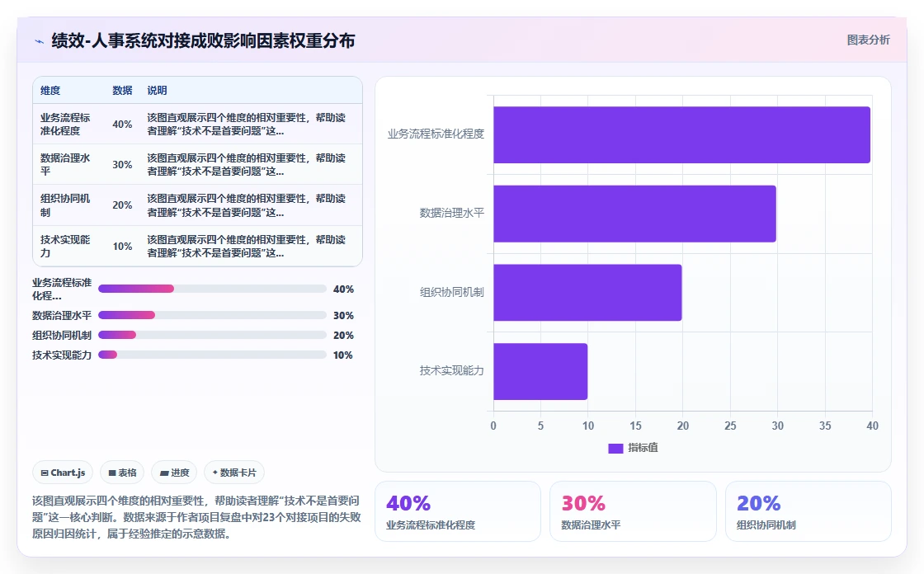This screenshot has height=574, width=924.
Task: Open the 40% 业务流程标准化程度 stat card
Action: click(x=458, y=511)
